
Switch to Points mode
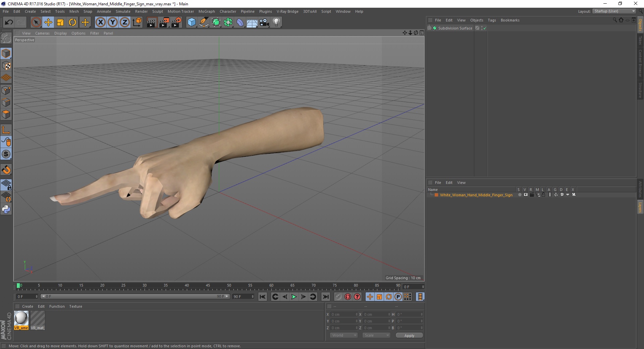pos(6,90)
